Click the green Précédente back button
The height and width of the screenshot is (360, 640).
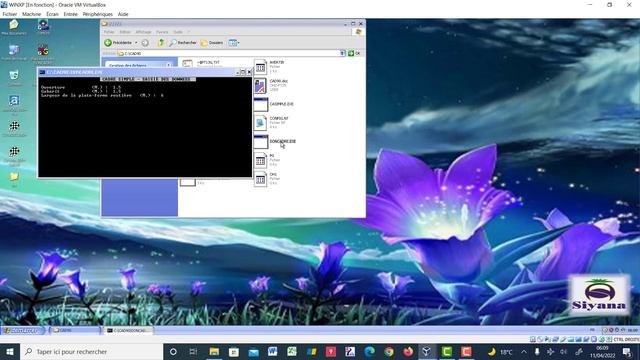pos(118,42)
